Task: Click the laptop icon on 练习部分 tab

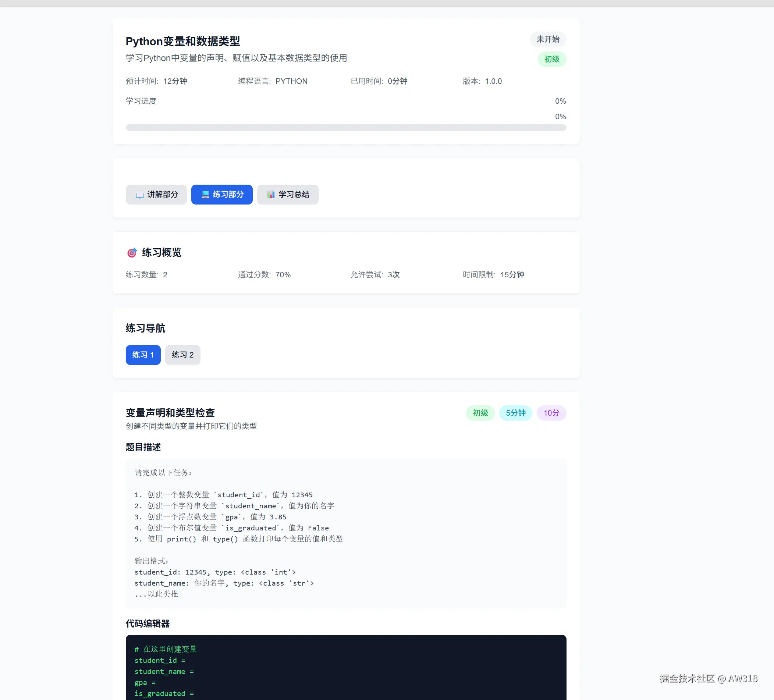Action: [205, 195]
